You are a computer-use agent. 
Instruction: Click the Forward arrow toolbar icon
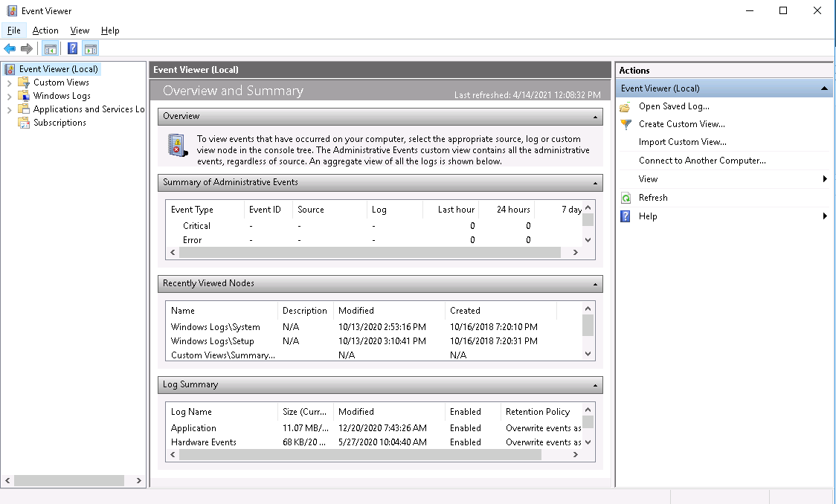tap(27, 49)
